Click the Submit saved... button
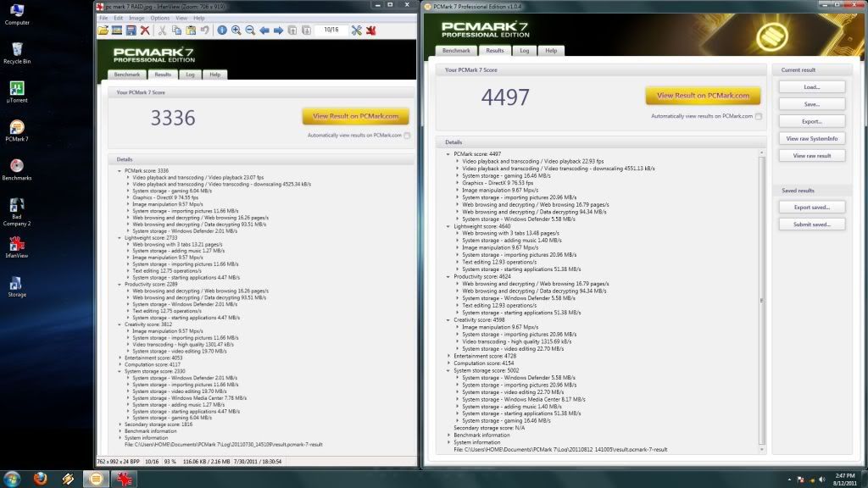This screenshot has width=868, height=488. pos(812,224)
